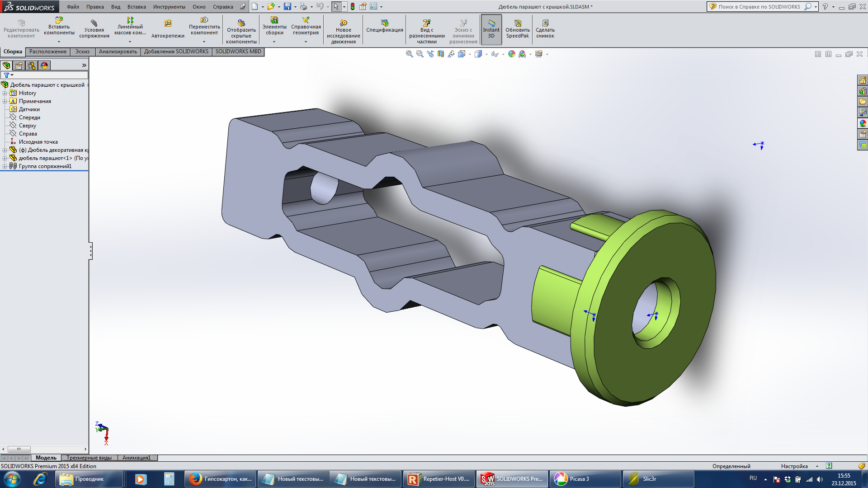Expand the Группа сопряжений1 node
This screenshot has height=488, width=868.
coord(5,166)
